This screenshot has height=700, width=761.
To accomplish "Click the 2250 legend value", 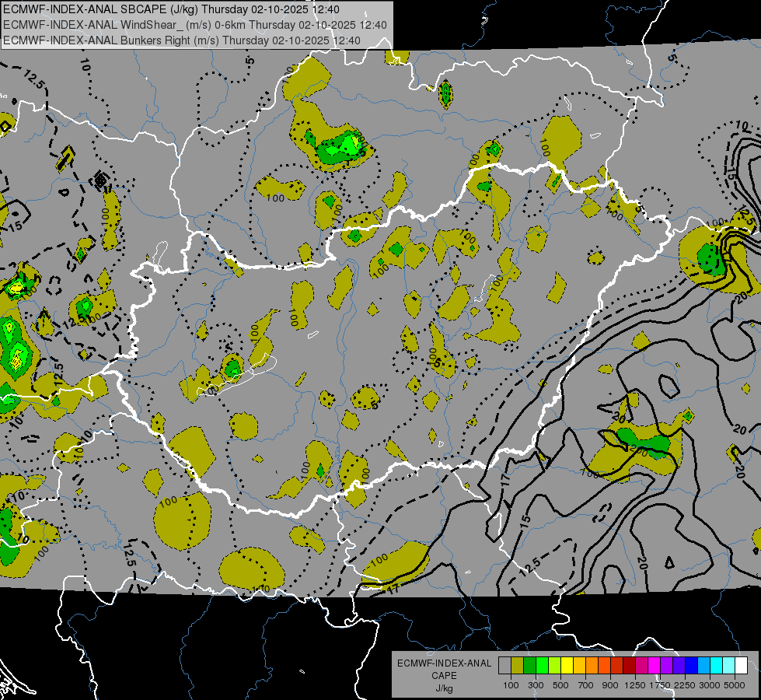I will point(684,685).
